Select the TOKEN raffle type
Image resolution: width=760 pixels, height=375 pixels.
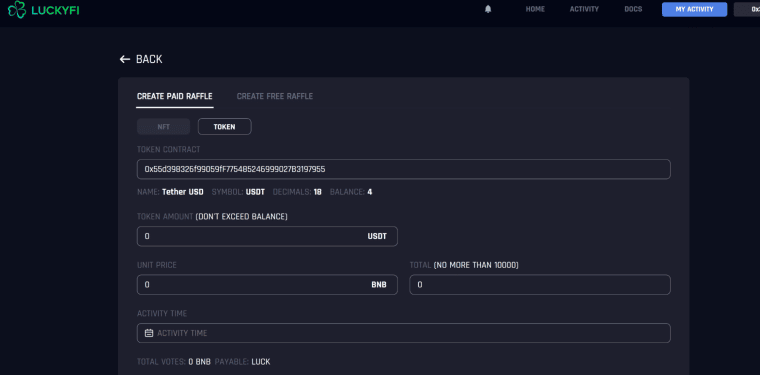224,126
